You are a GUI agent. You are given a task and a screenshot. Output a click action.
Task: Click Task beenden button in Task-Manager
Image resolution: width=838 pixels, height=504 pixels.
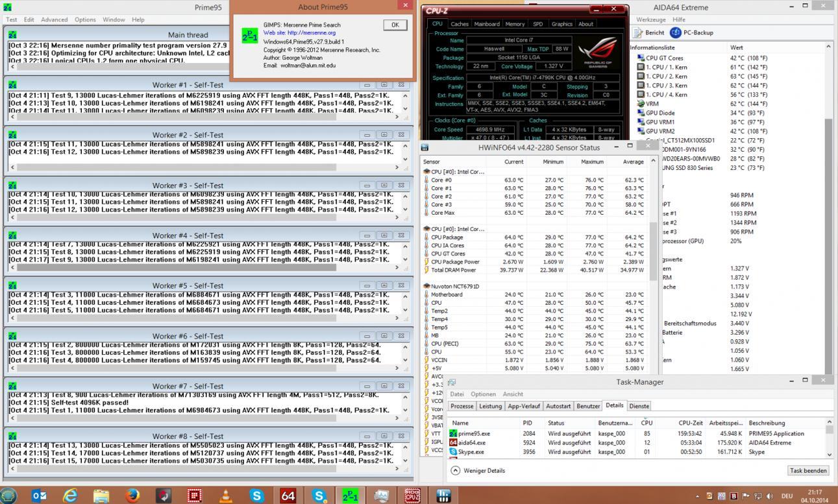click(808, 470)
